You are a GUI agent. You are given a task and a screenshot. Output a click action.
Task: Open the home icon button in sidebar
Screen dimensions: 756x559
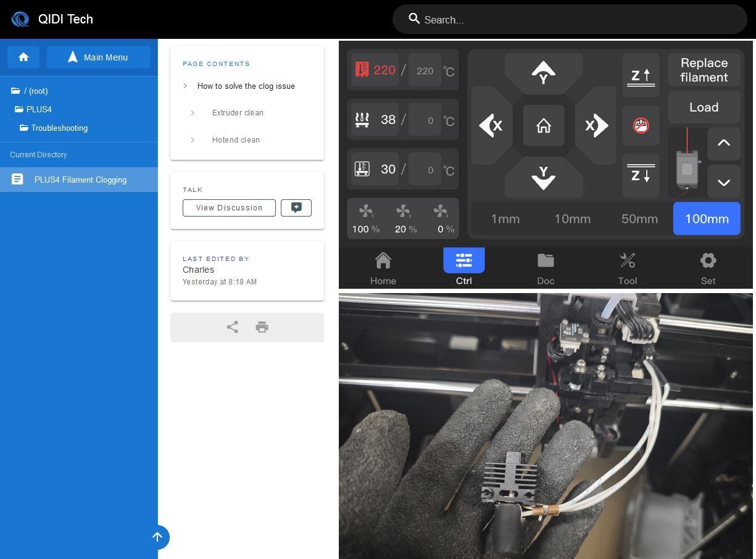tap(23, 57)
